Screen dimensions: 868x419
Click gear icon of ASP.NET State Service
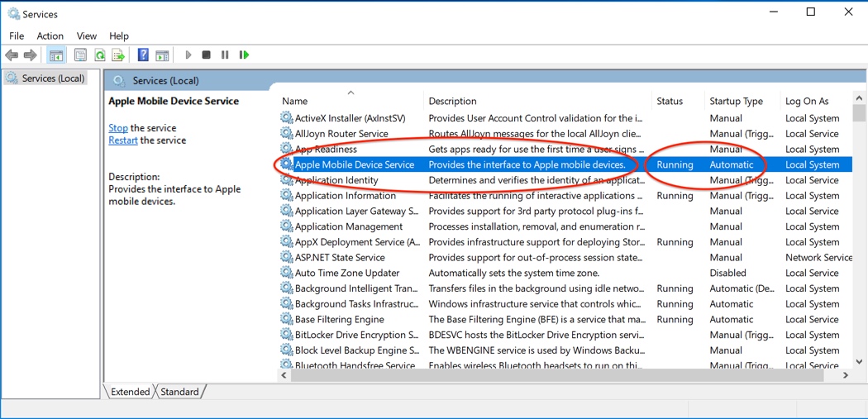(286, 257)
